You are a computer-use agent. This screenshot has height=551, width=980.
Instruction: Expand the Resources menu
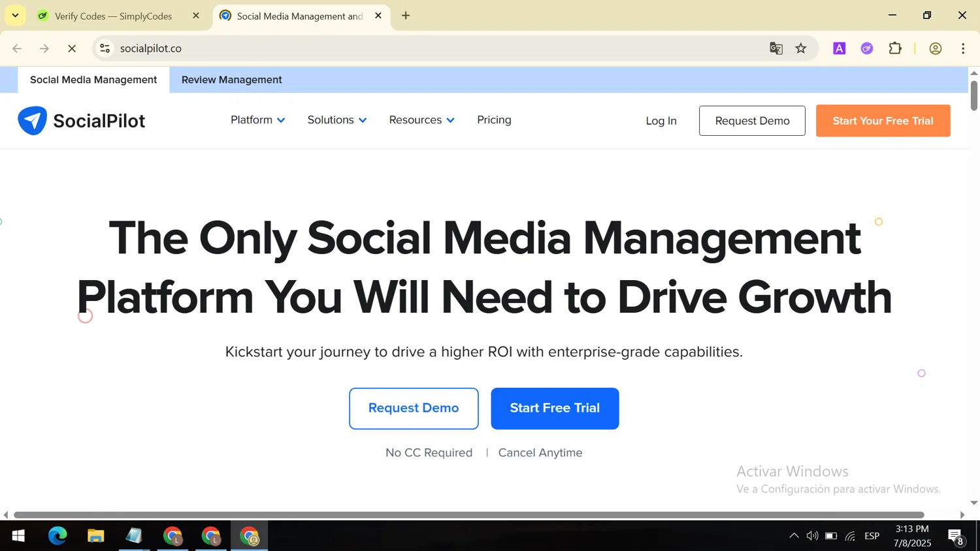421,120
